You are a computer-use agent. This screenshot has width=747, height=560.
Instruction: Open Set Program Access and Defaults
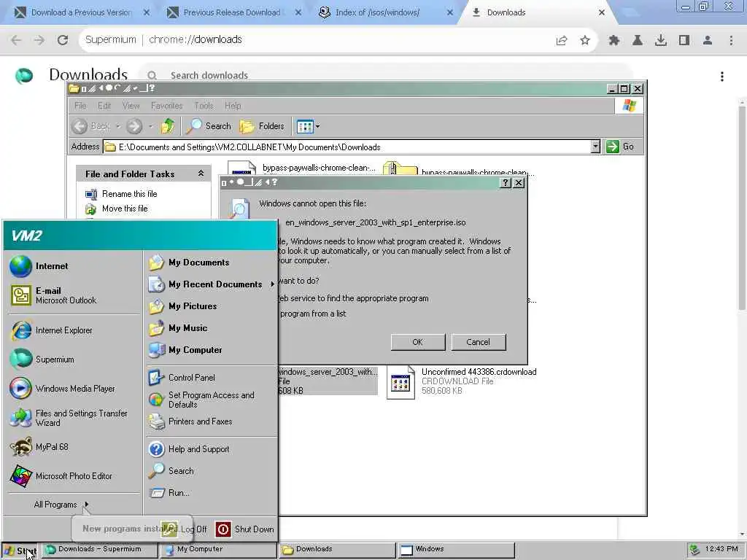coord(201,400)
